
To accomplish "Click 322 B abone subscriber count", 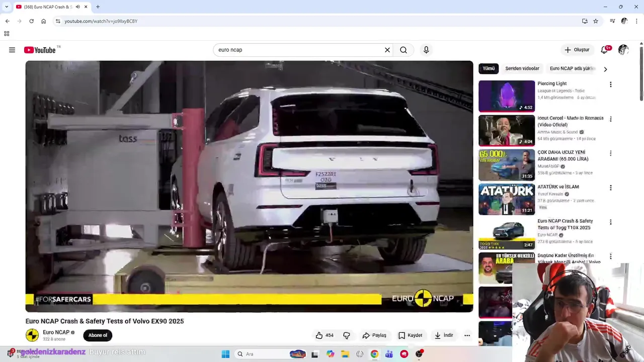I will pos(54,339).
